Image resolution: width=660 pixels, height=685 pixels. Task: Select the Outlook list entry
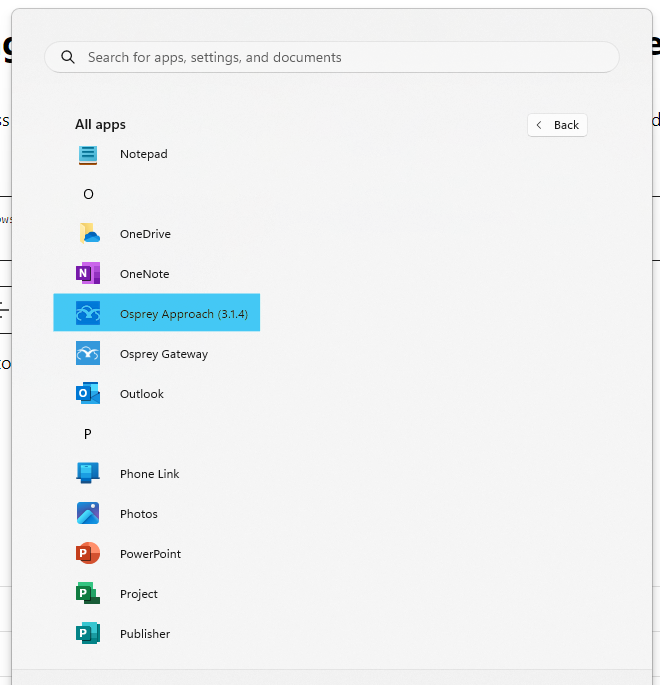[156, 394]
